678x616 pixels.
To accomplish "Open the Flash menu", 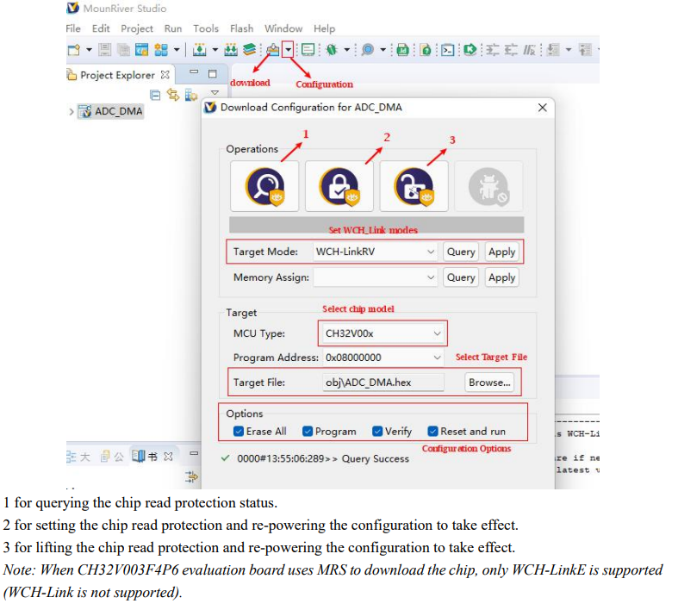I will (242, 28).
